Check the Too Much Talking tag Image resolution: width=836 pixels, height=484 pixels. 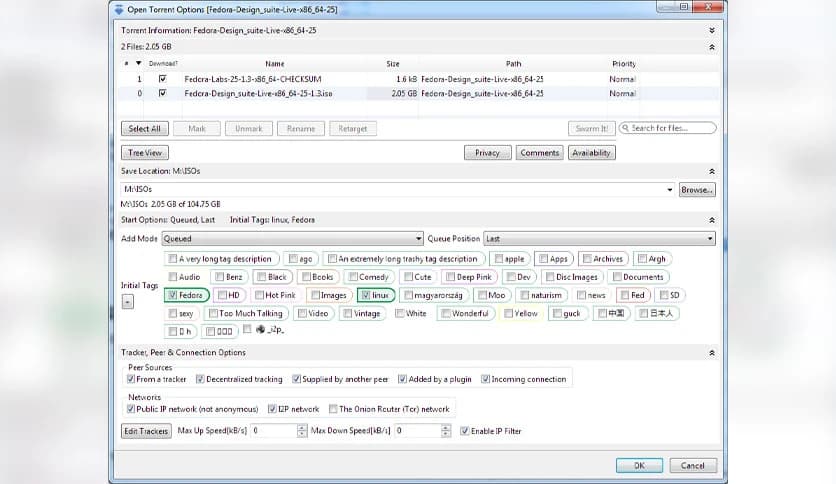(213, 313)
